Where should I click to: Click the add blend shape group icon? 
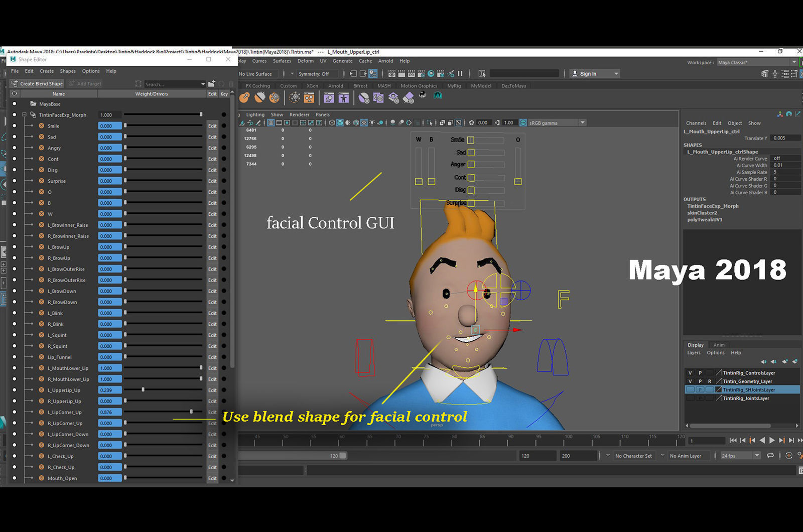point(212,84)
